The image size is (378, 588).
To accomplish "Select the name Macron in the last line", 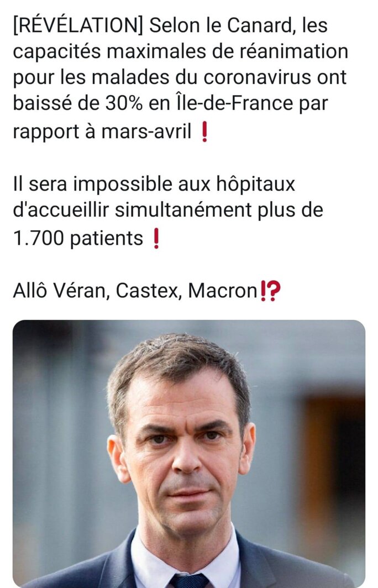I will (222, 291).
